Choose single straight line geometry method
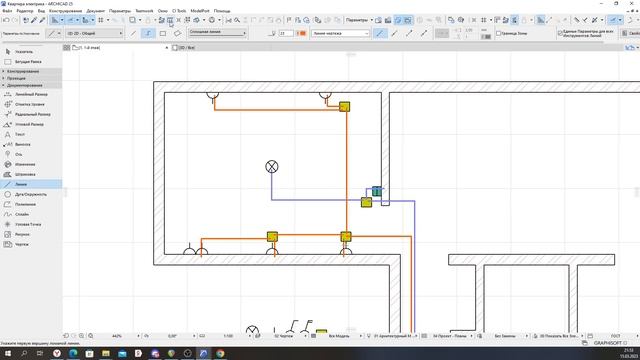Image resolution: width=640 pixels, height=360 pixels. pyautogui.click(x=133, y=33)
